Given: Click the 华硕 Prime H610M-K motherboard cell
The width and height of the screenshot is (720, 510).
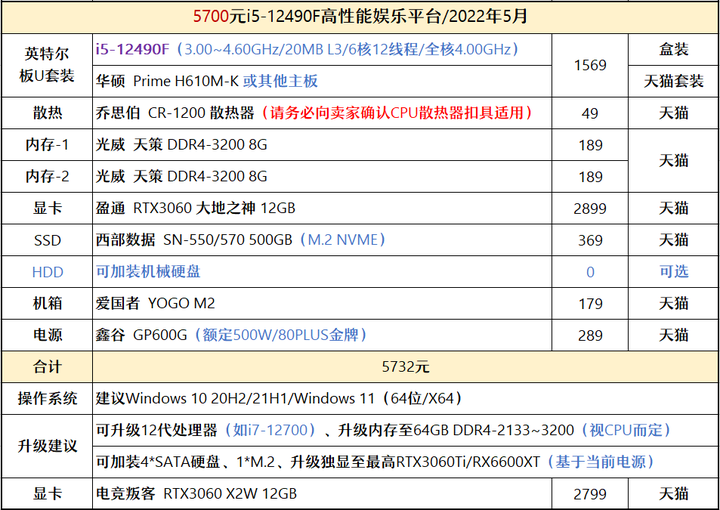Looking at the screenshot, I should coord(321,81).
